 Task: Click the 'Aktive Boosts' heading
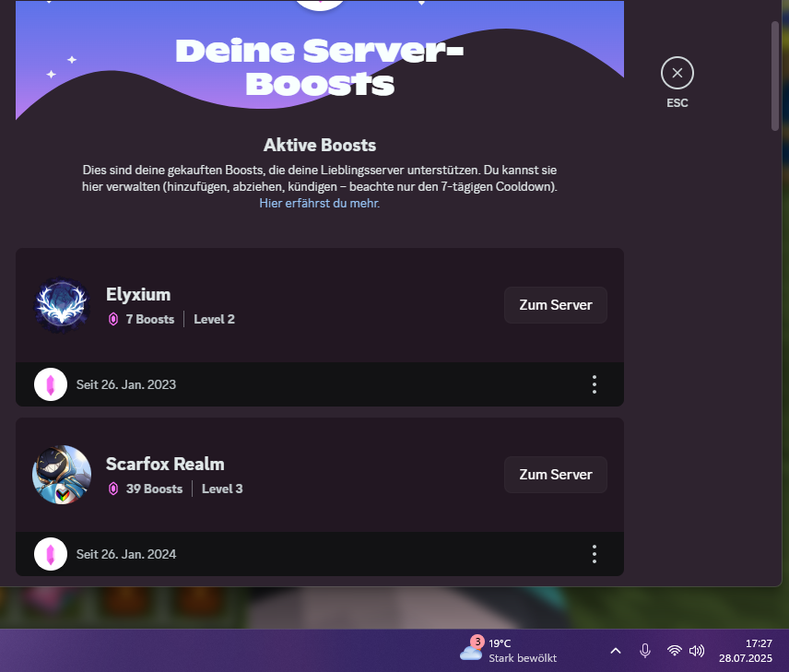[320, 145]
